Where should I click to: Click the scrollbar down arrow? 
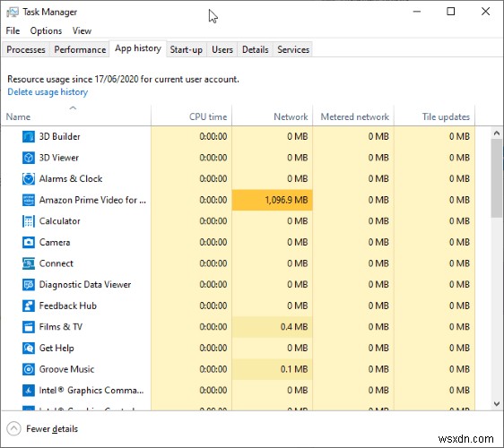497,404
